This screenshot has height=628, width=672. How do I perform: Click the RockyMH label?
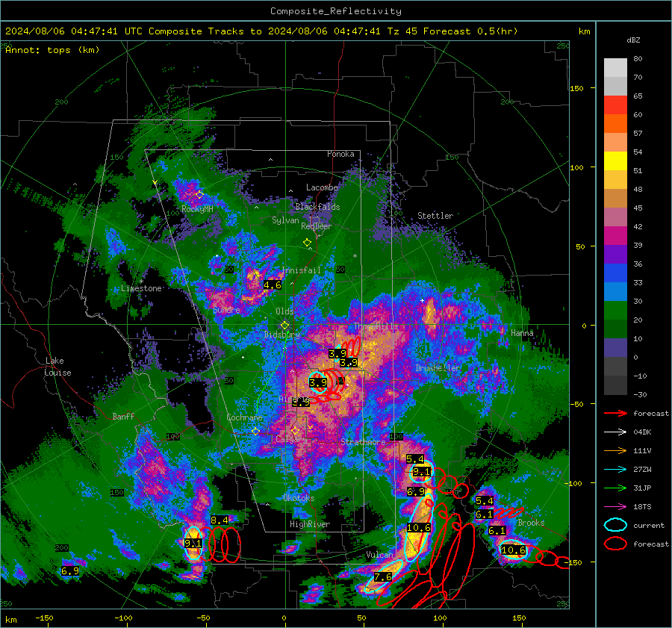pyautogui.click(x=197, y=209)
